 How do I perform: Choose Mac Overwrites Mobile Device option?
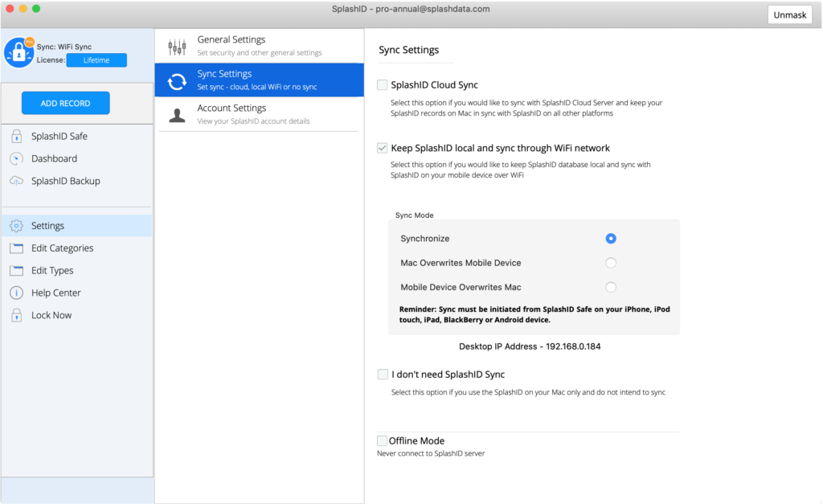611,263
